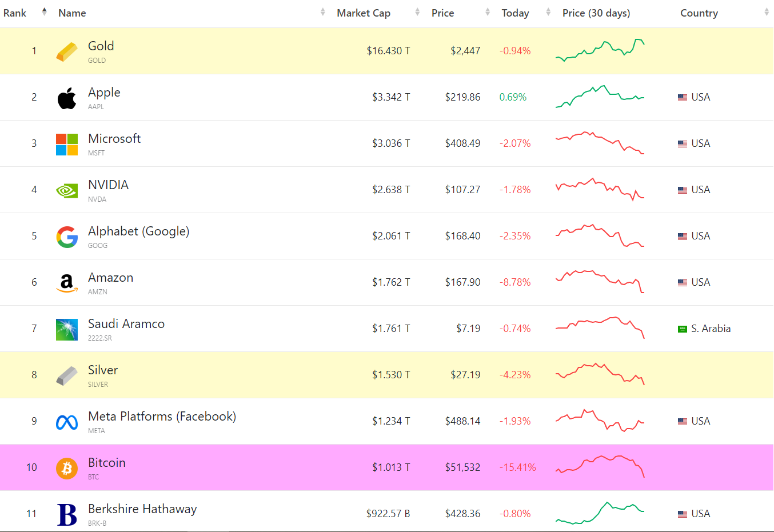Screen dimensions: 774x532
Task: Click the Meta infinity logo
Action: (x=67, y=421)
